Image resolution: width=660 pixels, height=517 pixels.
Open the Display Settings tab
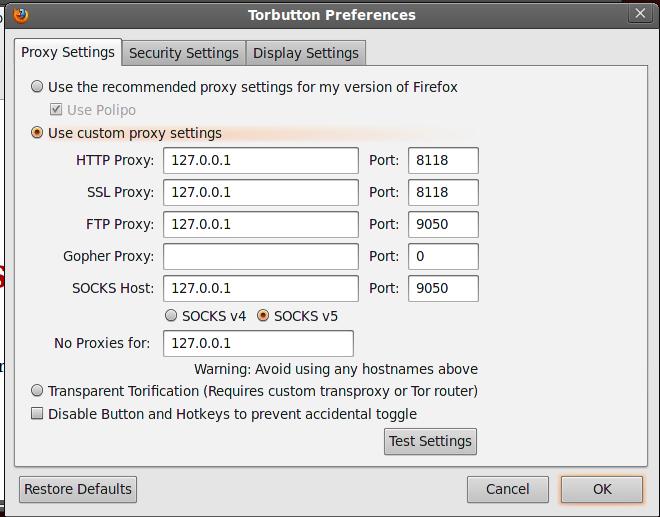pos(305,53)
